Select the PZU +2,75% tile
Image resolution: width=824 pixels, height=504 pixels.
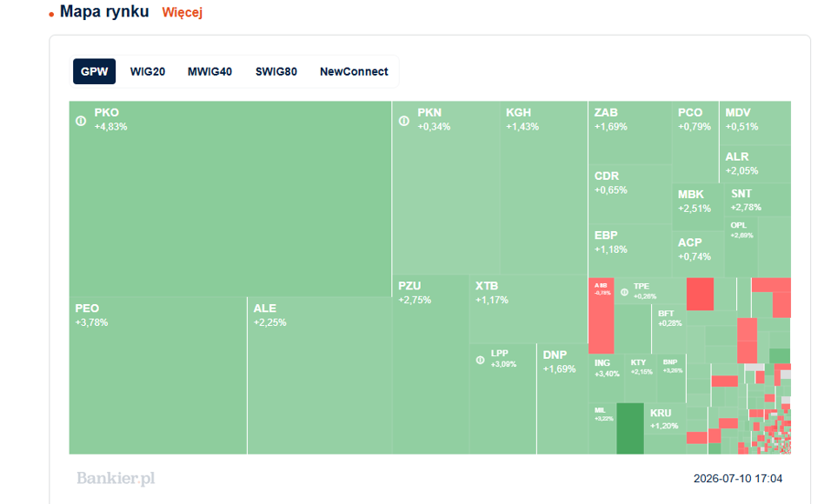tap(430, 364)
